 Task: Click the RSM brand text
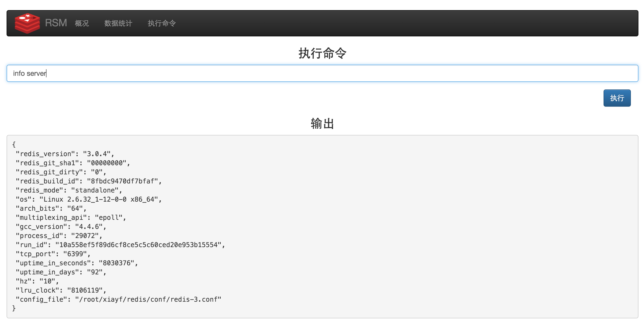coord(56,23)
